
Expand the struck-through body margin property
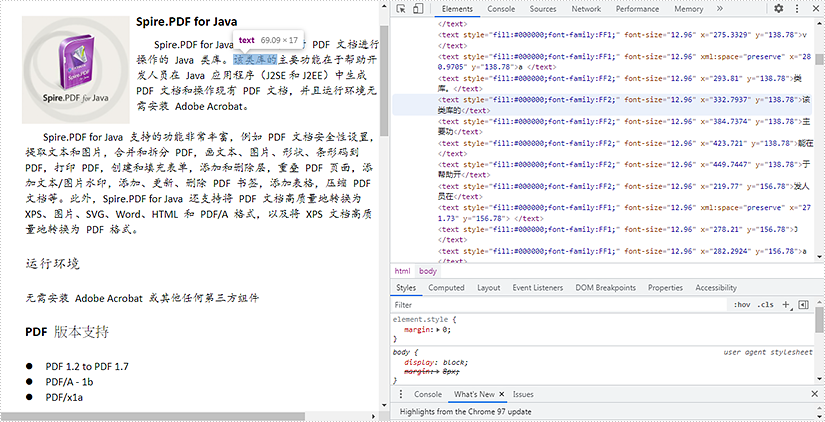coord(439,371)
